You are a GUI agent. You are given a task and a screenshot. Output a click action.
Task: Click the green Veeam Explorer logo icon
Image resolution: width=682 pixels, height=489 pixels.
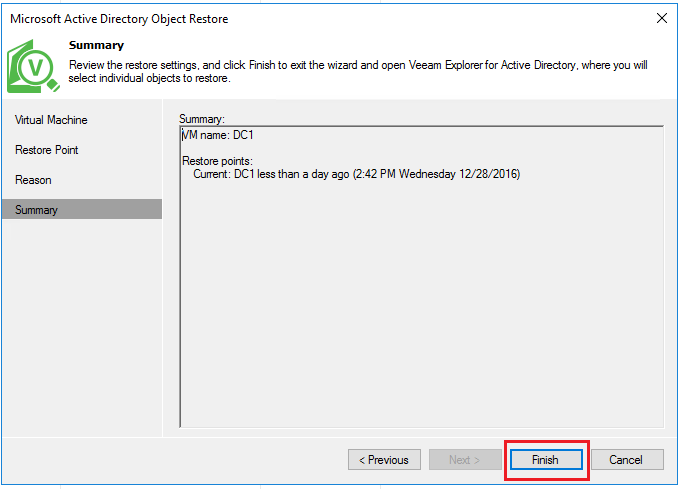coord(33,66)
